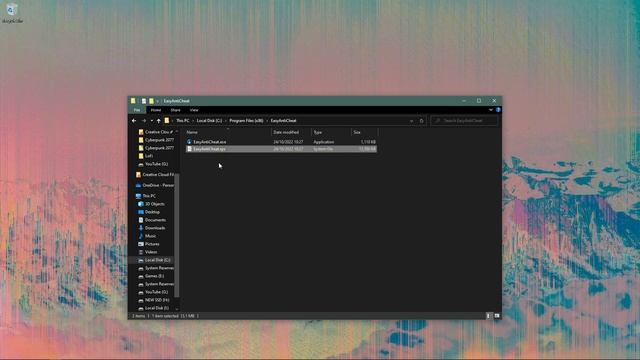Click the title bar folder icon
640x360 pixels.
[133, 101]
